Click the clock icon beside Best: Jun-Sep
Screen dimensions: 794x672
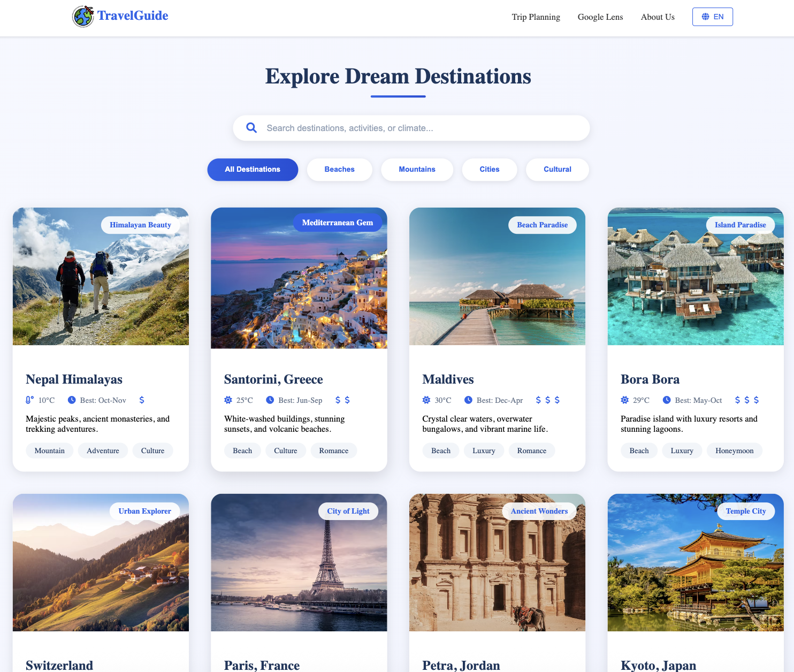(x=270, y=400)
